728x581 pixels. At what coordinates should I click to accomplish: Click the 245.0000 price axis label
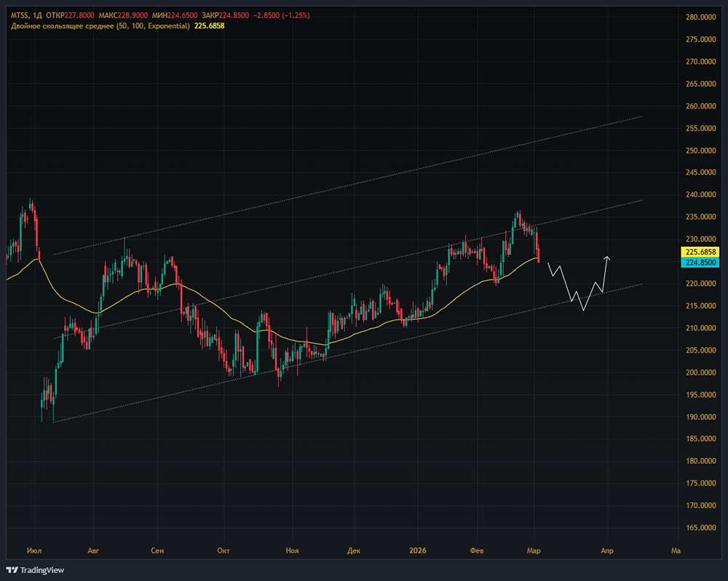700,173
